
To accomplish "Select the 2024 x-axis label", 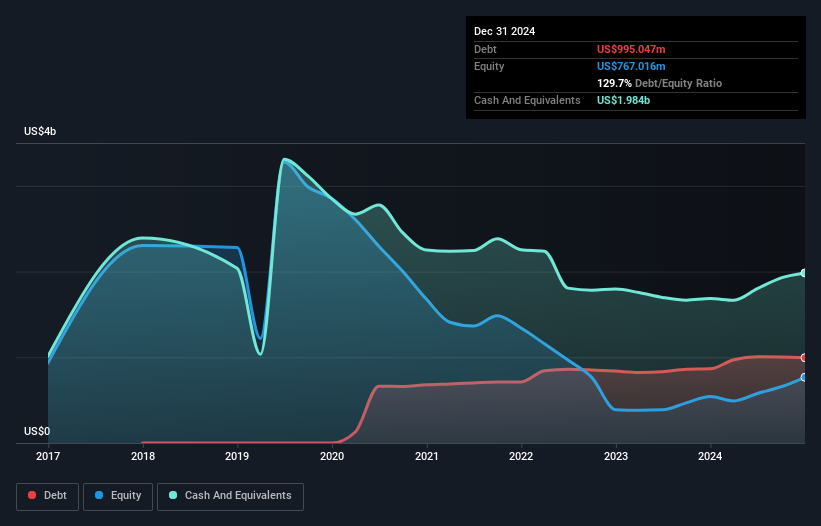I will click(710, 456).
